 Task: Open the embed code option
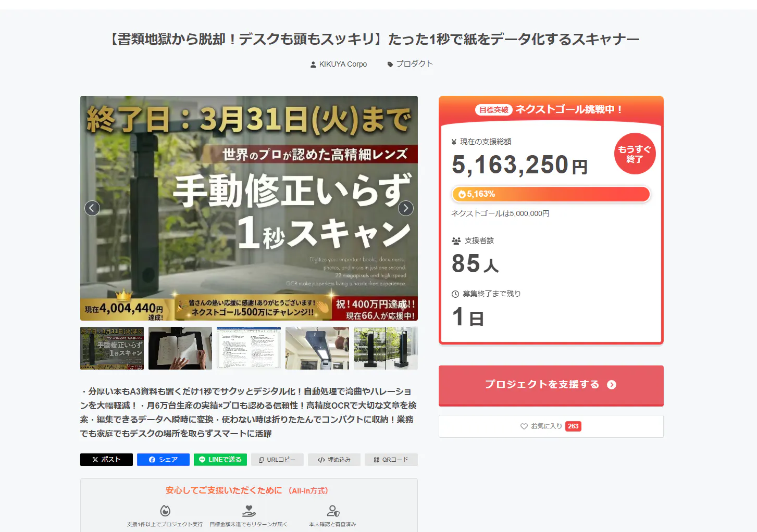[x=334, y=460]
